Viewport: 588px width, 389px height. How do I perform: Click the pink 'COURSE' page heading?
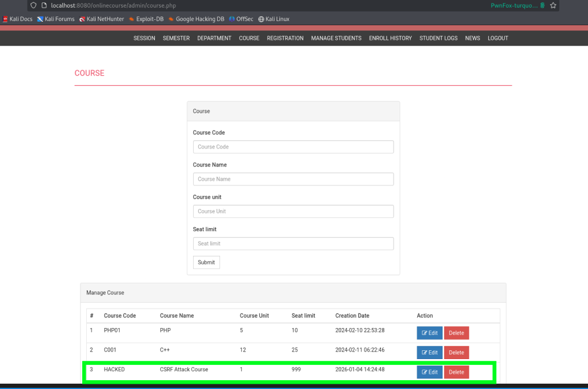90,73
